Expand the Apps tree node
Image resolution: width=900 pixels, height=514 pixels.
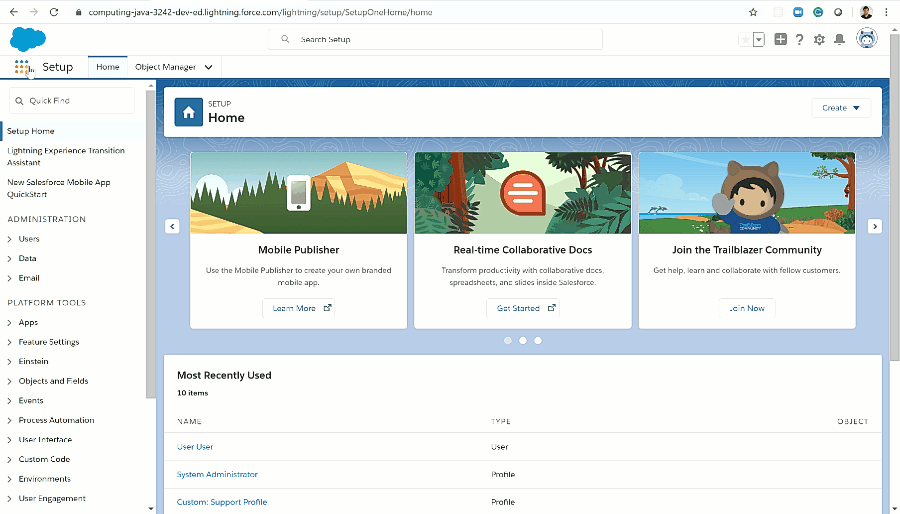click(x=9, y=323)
